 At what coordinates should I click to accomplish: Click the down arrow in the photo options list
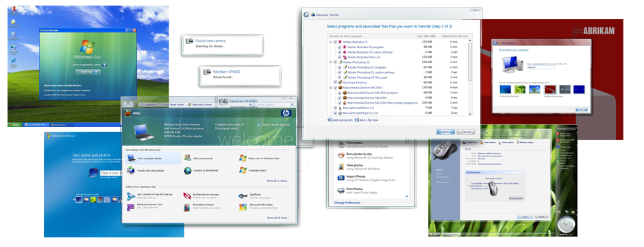tap(407, 196)
